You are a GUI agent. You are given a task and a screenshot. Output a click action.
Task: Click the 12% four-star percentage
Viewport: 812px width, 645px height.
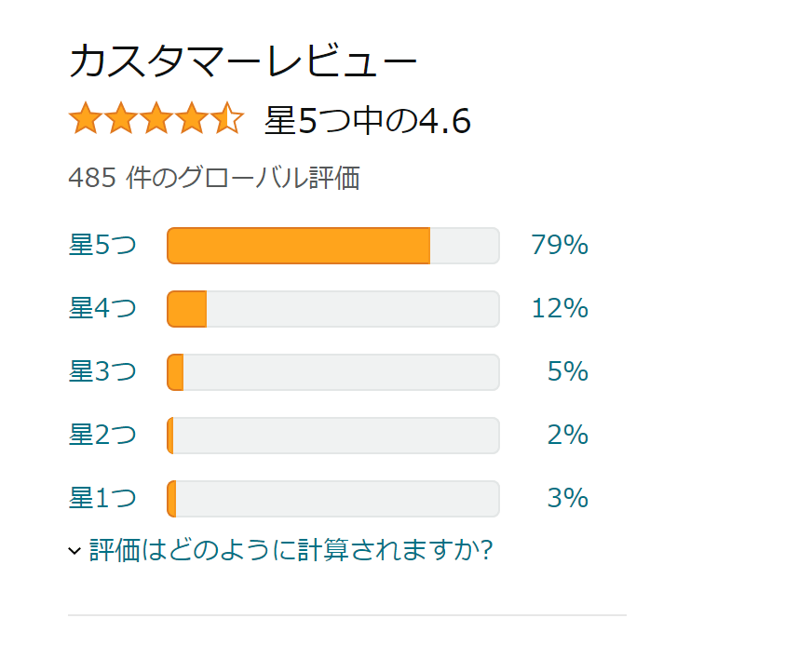pyautogui.click(x=560, y=309)
